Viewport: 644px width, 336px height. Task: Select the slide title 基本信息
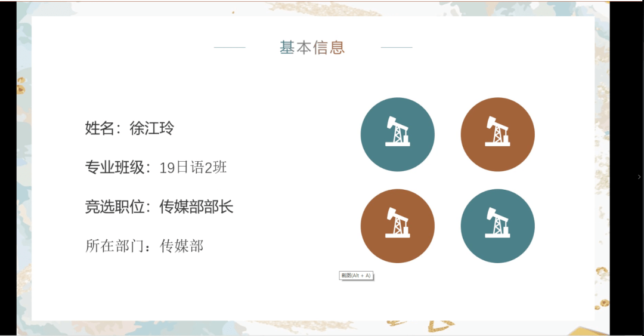click(x=312, y=48)
